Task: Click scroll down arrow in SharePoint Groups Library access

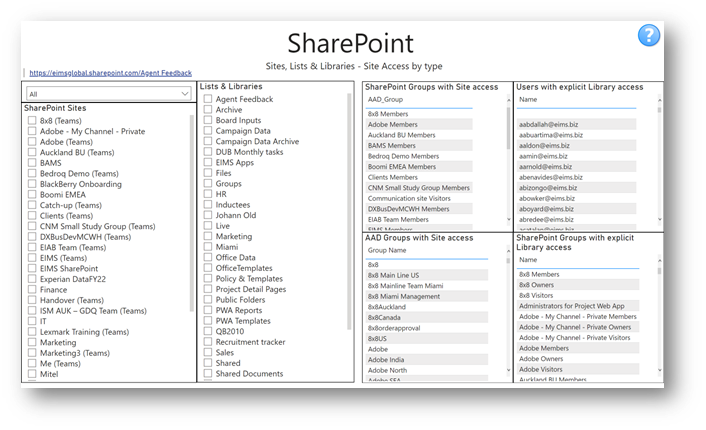Action: 660,370
